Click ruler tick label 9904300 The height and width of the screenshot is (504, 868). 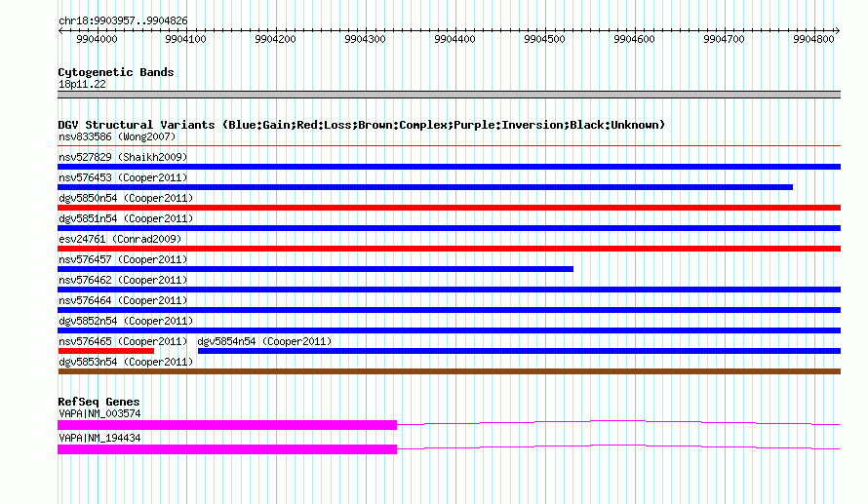pos(365,39)
